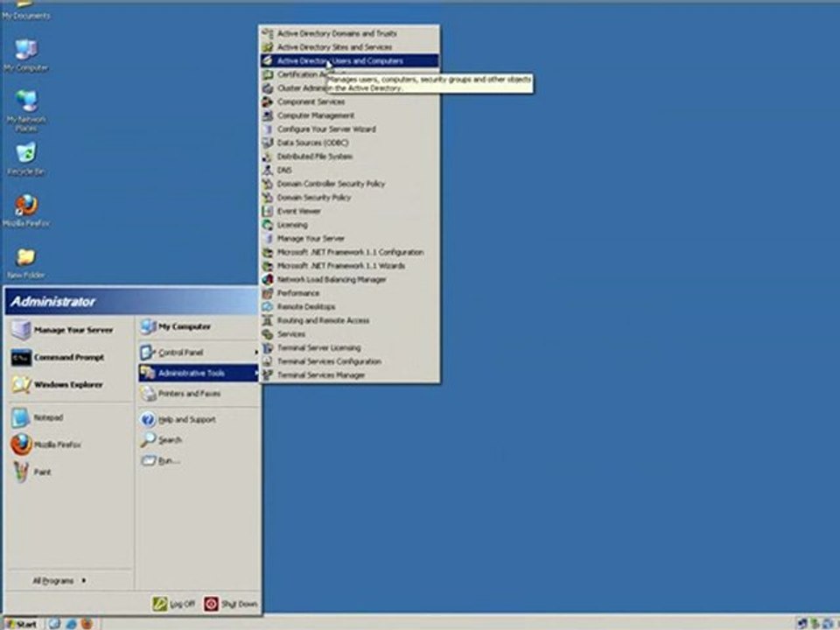
Task: Click the Shut Down button
Action: 231,604
